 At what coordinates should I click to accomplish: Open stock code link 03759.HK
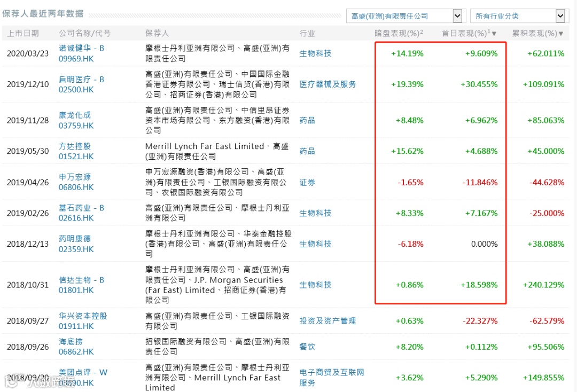tap(76, 126)
